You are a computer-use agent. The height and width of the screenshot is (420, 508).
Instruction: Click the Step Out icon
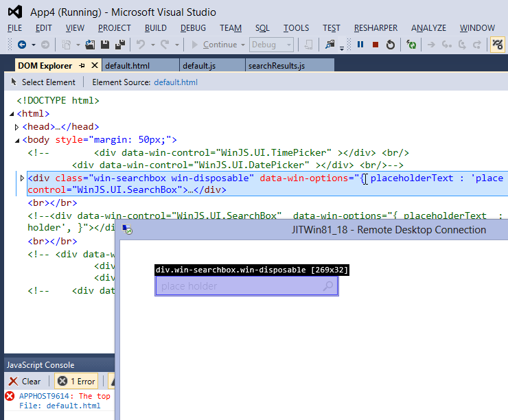tap(477, 45)
